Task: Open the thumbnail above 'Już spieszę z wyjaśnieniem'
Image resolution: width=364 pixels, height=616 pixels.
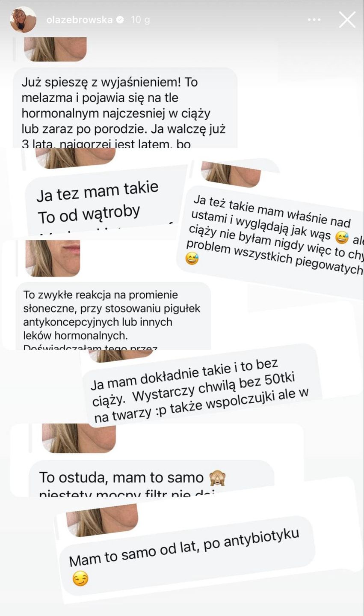Action: (x=55, y=49)
